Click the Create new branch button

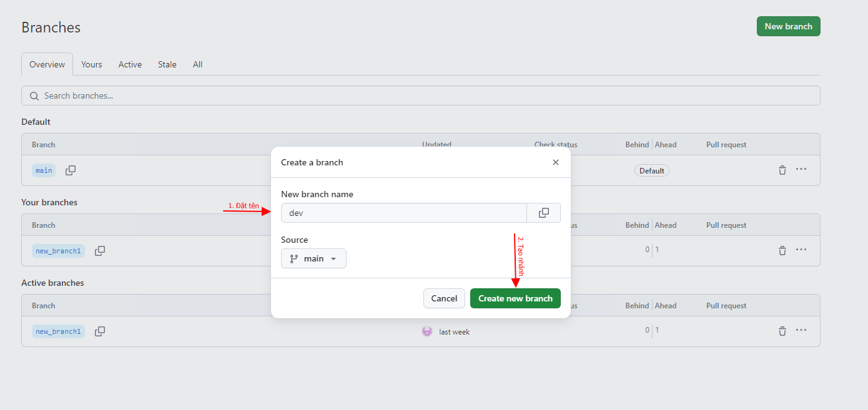515,298
